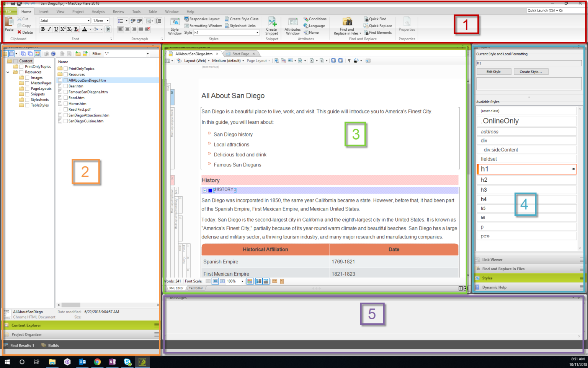
Task: Open the Insert ribbon tab
Action: (x=44, y=11)
